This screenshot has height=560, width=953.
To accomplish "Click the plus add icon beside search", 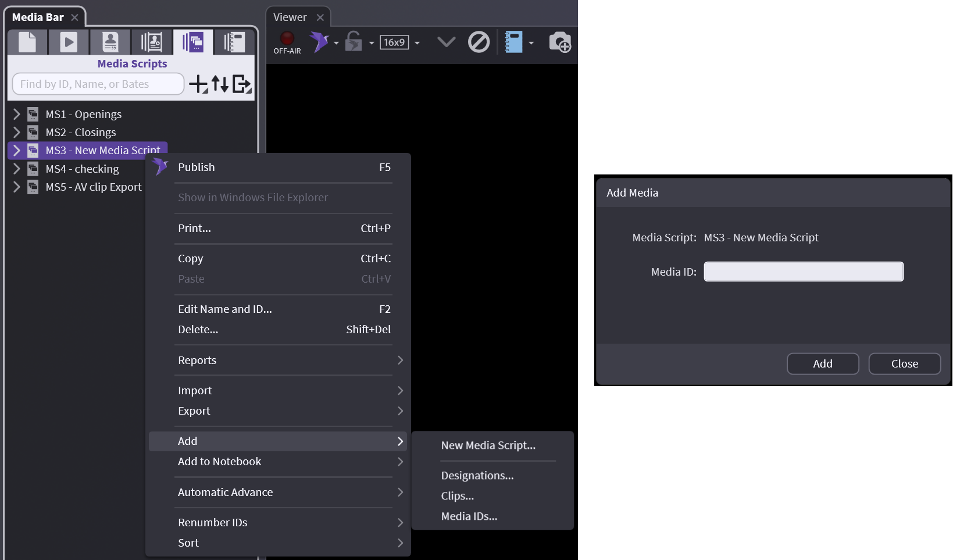I will click(198, 84).
